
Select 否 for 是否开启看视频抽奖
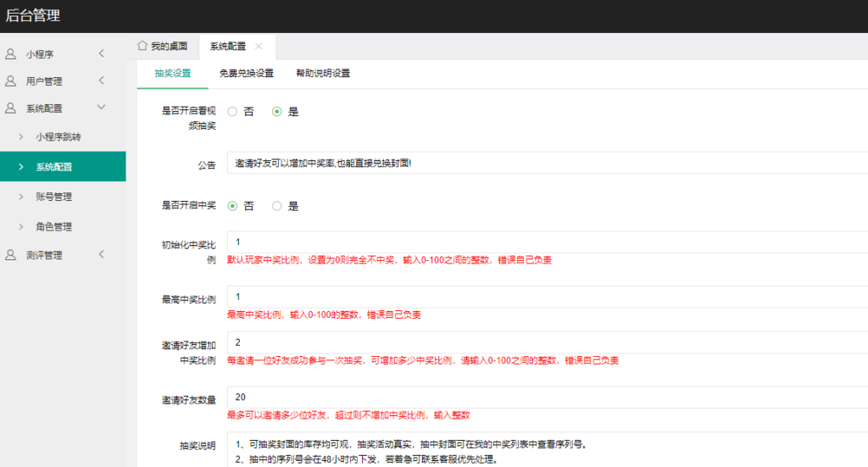(232, 111)
